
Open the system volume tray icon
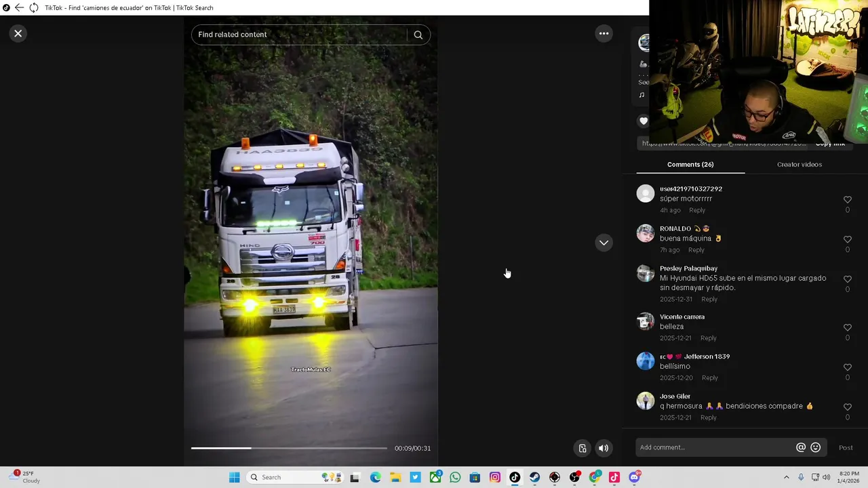[x=826, y=477]
